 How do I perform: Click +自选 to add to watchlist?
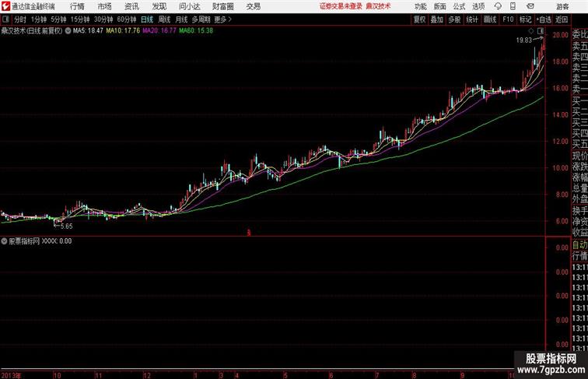(x=544, y=19)
